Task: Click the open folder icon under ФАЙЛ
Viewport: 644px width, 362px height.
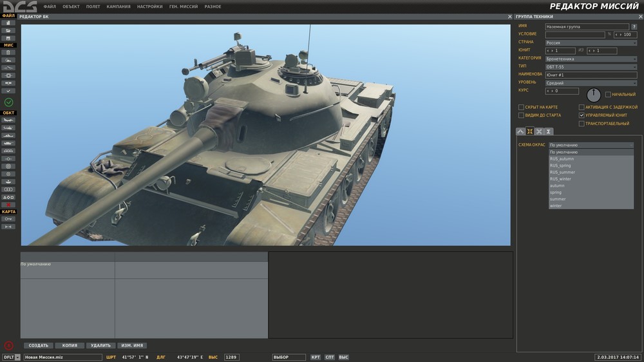Action: click(x=8, y=30)
